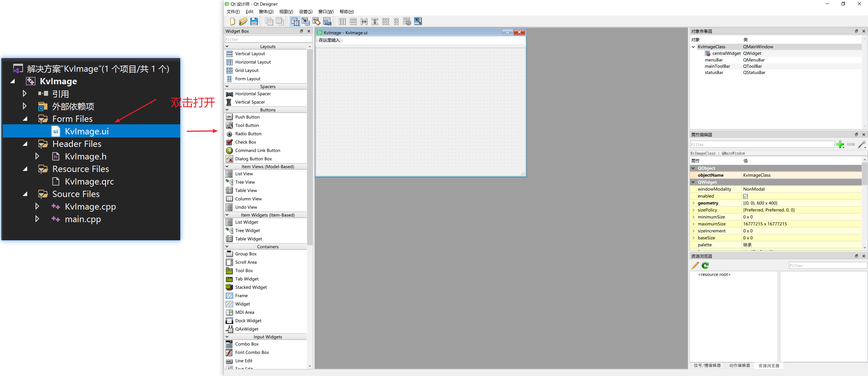Click the pencil edit resources icon
Image resolution: width=868 pixels, height=376 pixels.
tap(695, 266)
